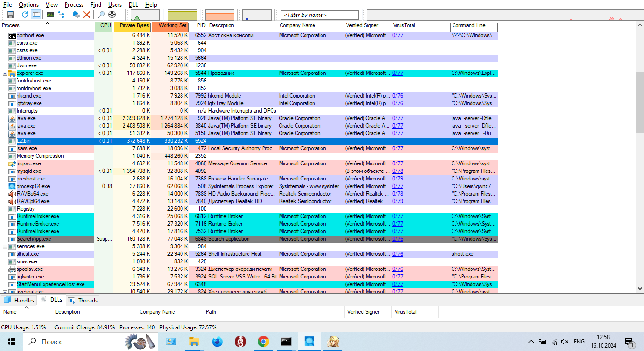Click the java.exe icon with PID 928
The height and width of the screenshot is (351, 644).
tap(12, 118)
